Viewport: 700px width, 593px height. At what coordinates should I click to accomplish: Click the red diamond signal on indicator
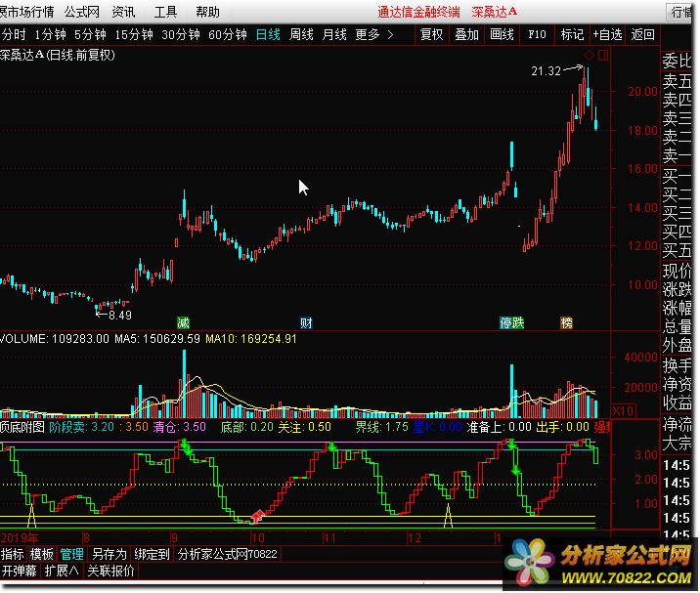tap(258, 514)
